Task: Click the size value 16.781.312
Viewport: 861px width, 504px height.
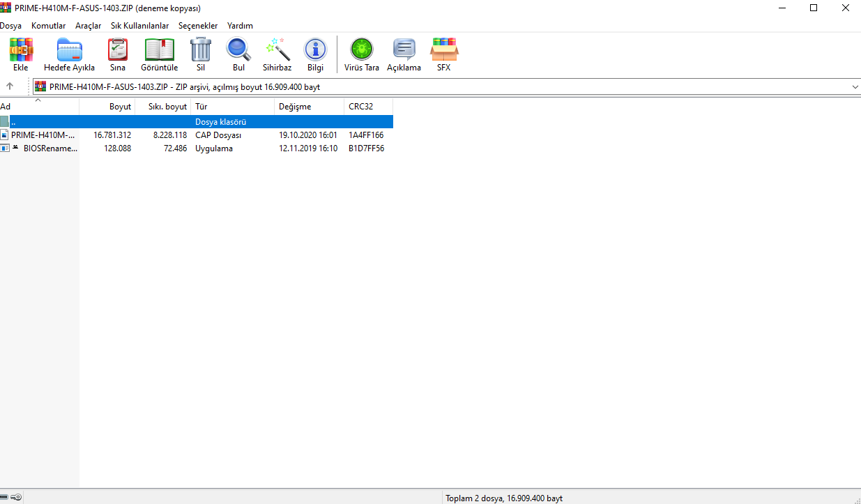Action: click(112, 135)
